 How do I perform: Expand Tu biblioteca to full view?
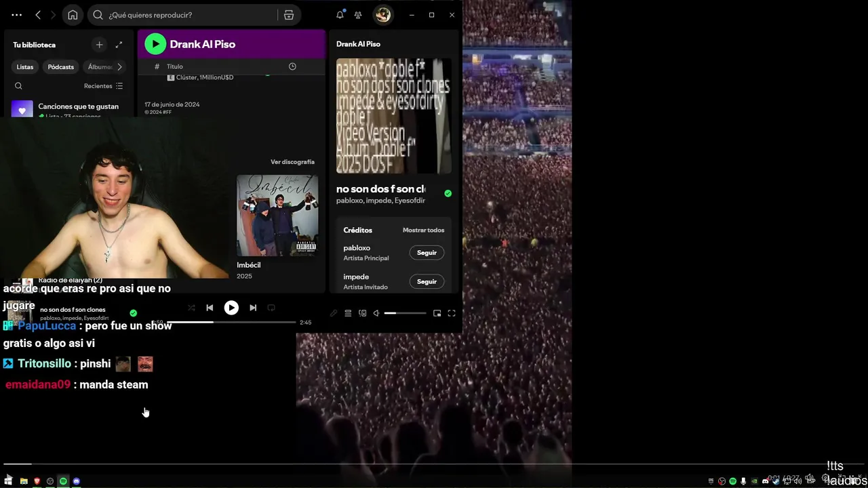[119, 45]
